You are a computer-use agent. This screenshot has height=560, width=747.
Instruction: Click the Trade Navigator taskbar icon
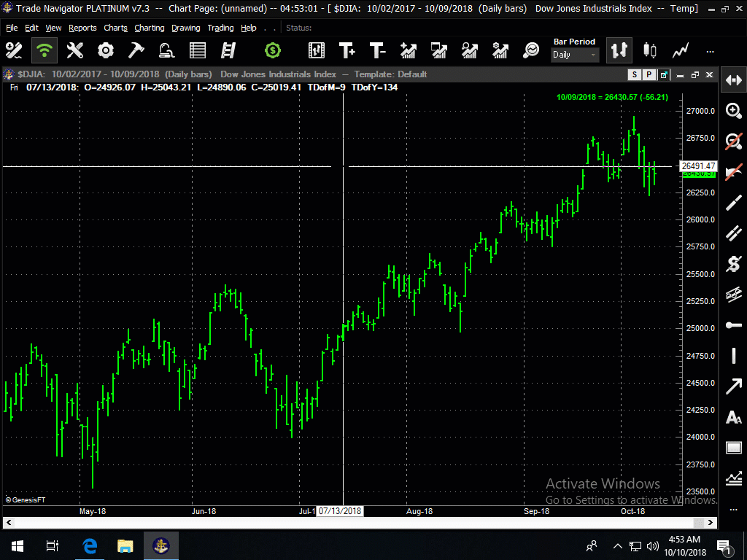(161, 545)
